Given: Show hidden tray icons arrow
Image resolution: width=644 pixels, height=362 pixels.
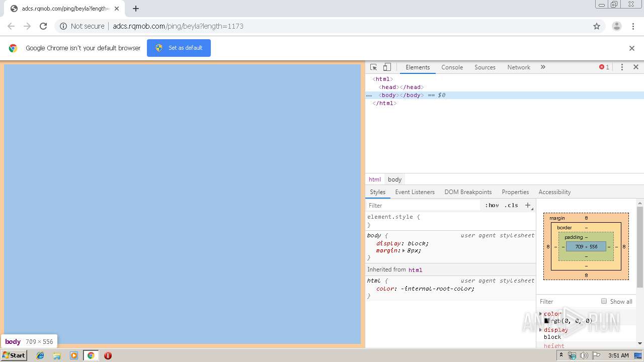Looking at the screenshot, I should click(562, 355).
